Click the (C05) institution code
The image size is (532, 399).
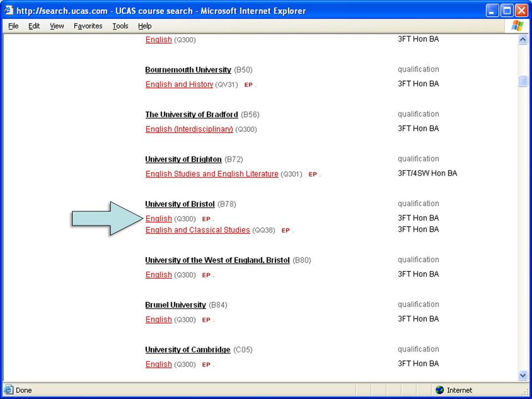coord(243,350)
